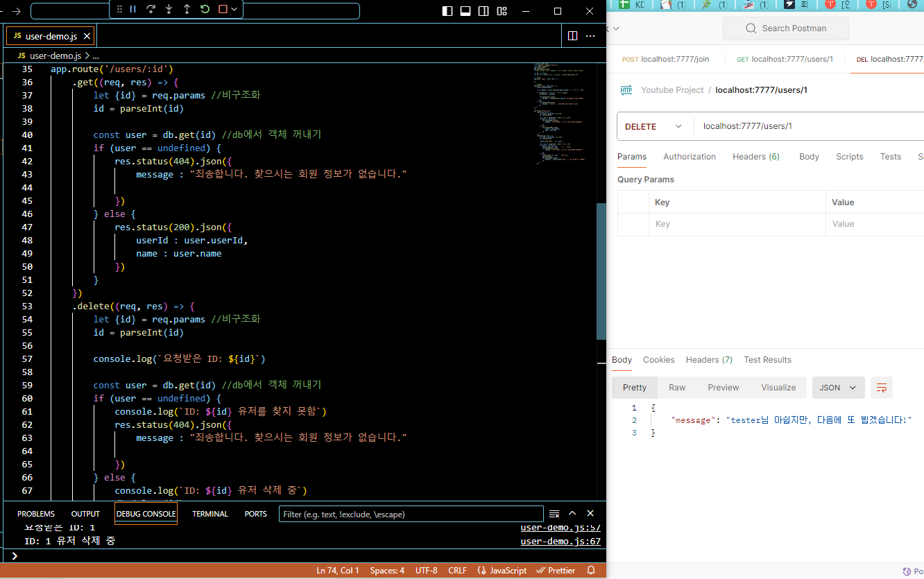This screenshot has height=579, width=924.
Task: Open the Test Results response tab
Action: click(x=767, y=360)
